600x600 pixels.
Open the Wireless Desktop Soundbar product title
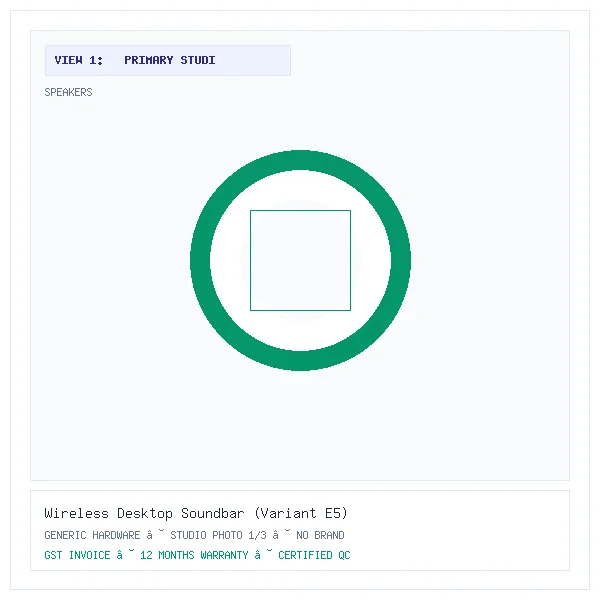click(x=196, y=513)
